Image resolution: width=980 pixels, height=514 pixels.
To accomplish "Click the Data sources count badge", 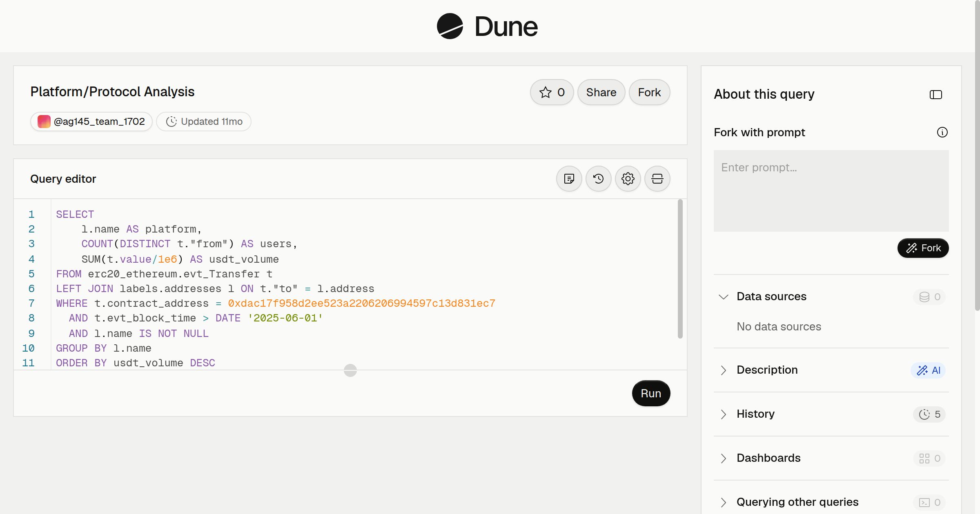I will tap(929, 297).
